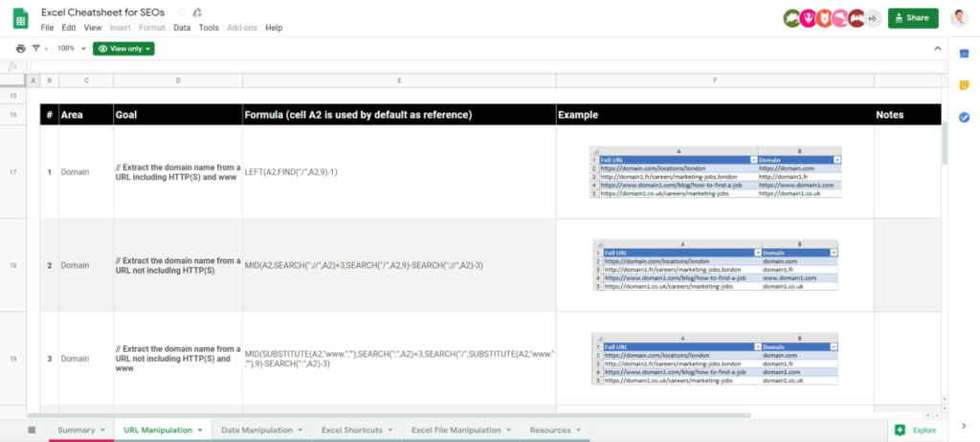Viewport: 980px width, 442px height.
Task: Select column E header
Action: point(399,80)
